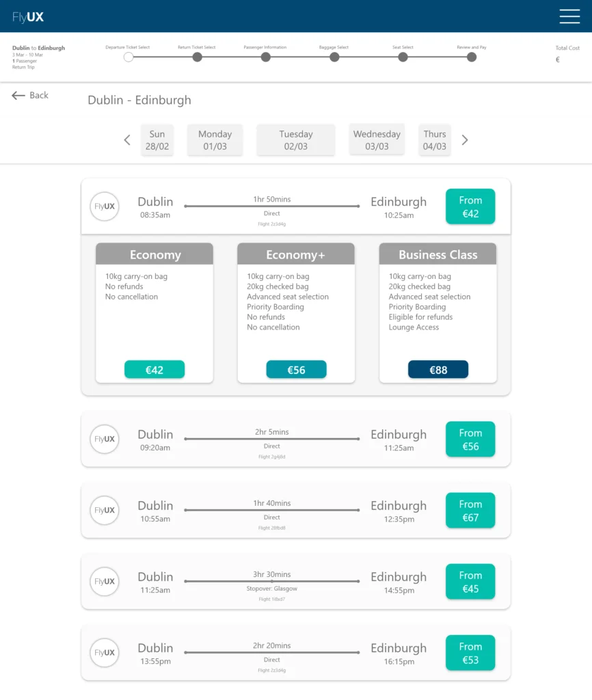Select the Wednesday 03/03 date tab

pyautogui.click(x=377, y=140)
